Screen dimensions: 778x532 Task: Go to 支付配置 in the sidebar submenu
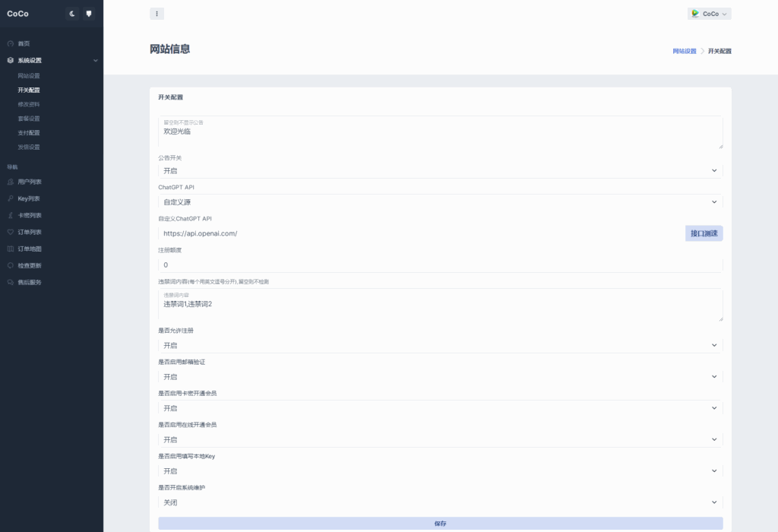click(29, 133)
